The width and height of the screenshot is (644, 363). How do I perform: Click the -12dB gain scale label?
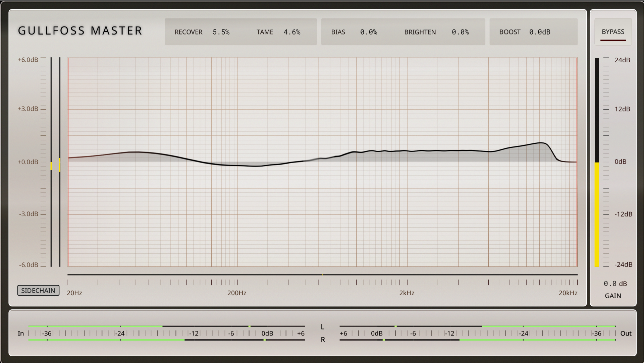[623, 214]
